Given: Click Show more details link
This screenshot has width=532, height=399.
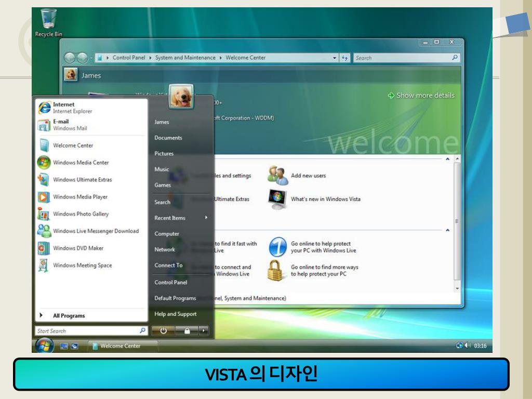Looking at the screenshot, I should [x=421, y=96].
